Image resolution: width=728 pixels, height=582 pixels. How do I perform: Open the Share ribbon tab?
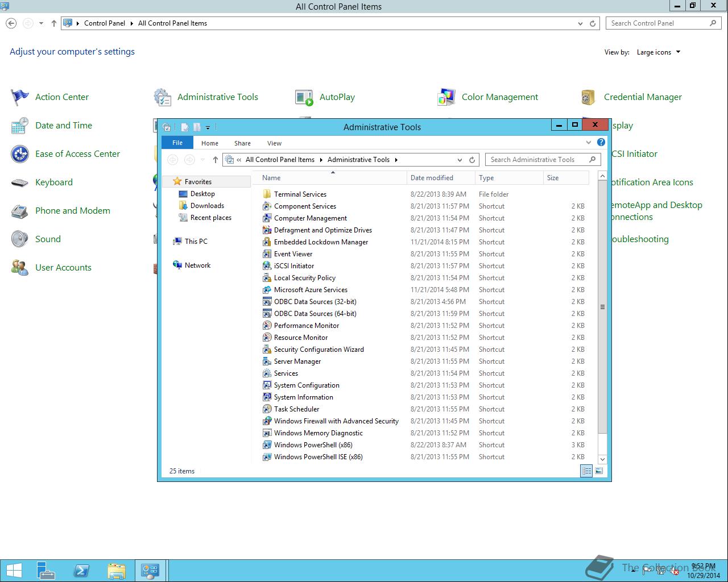coord(242,143)
